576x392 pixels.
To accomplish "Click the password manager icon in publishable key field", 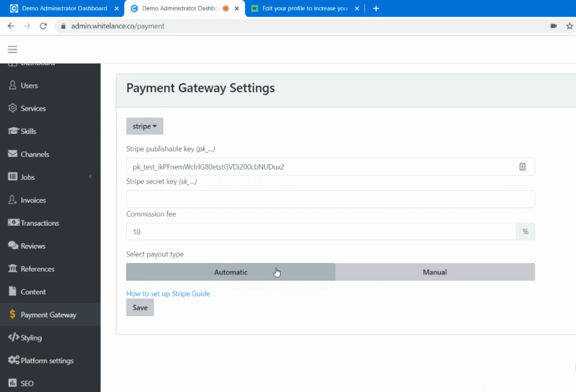I will click(x=522, y=167).
